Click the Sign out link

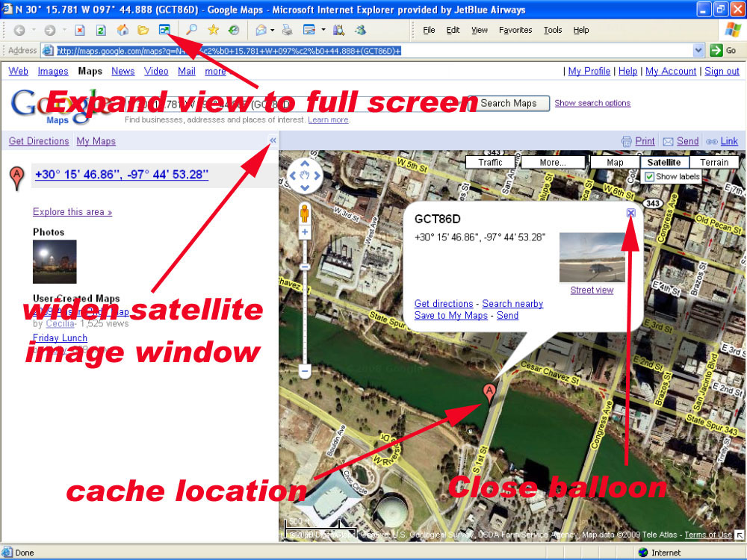tap(722, 71)
